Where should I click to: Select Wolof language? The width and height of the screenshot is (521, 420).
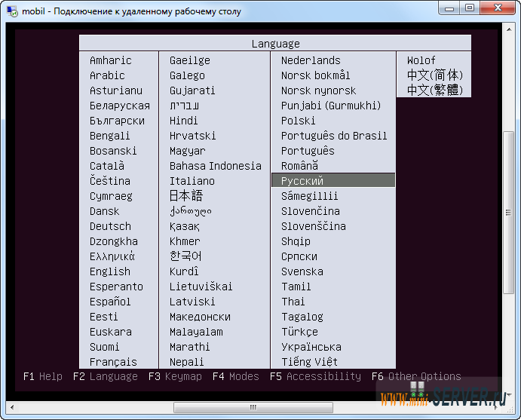coord(421,60)
